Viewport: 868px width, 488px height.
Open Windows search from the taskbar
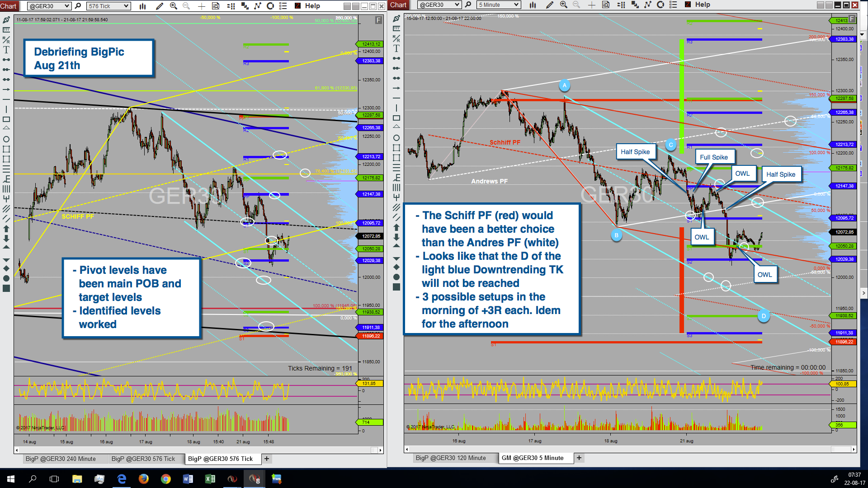pyautogui.click(x=33, y=479)
